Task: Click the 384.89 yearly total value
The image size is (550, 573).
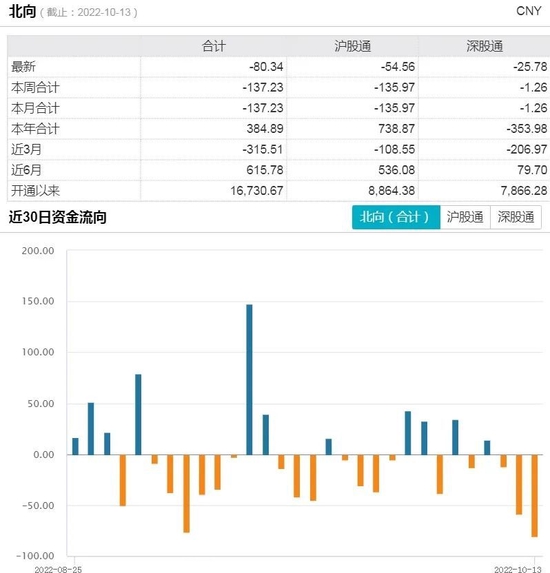Action: pos(265,129)
